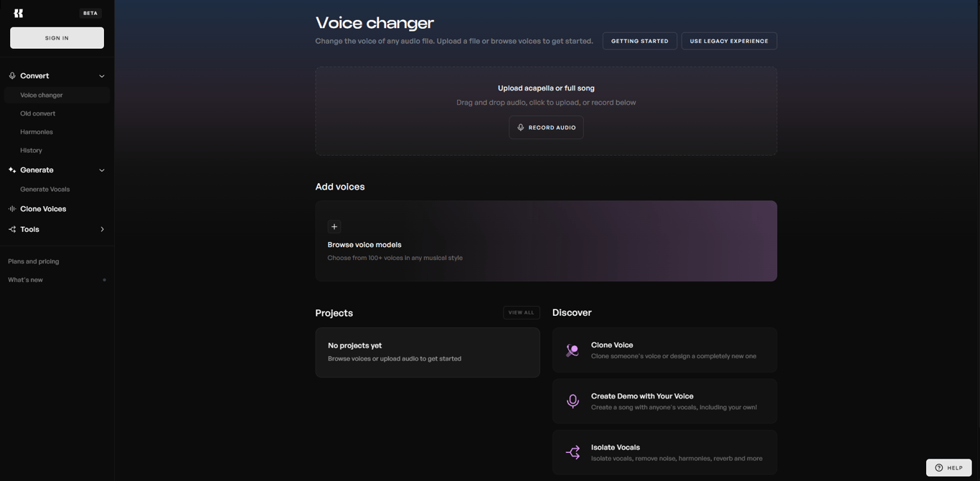Click the Kits logo icon
Screen dimensions: 980x481
pyautogui.click(x=19, y=13)
